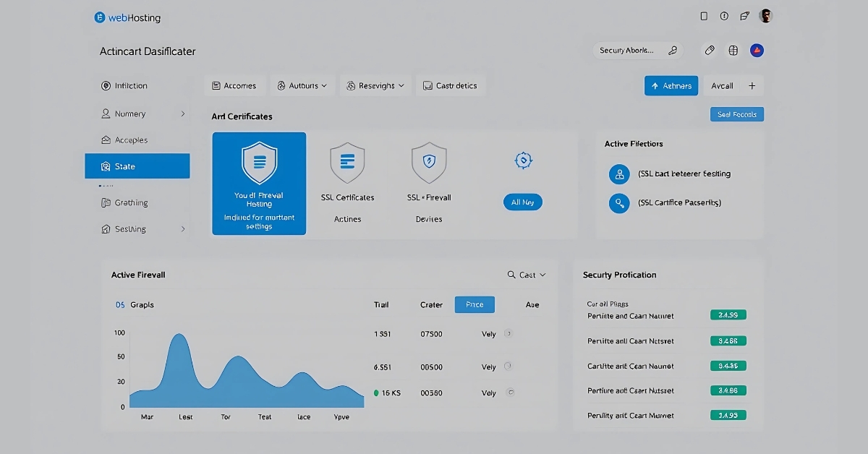Click the pencil edit icon near search
This screenshot has width=868, height=454.
[710, 51]
